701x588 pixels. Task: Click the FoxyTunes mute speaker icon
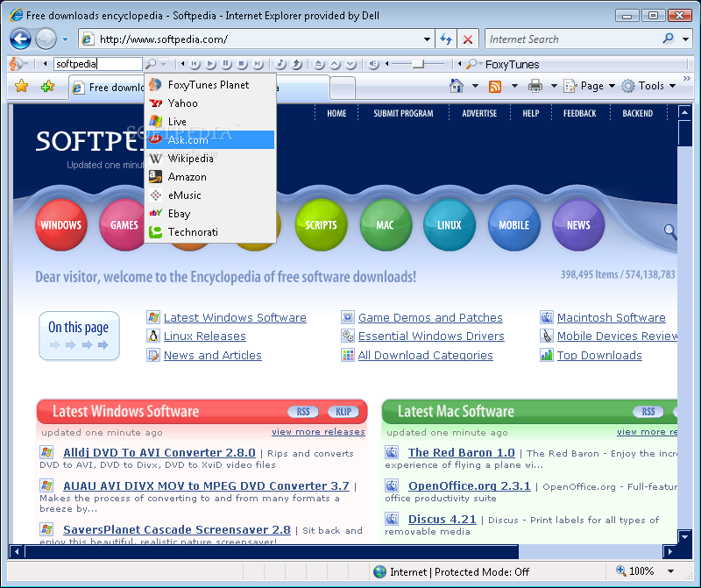pos(373,64)
